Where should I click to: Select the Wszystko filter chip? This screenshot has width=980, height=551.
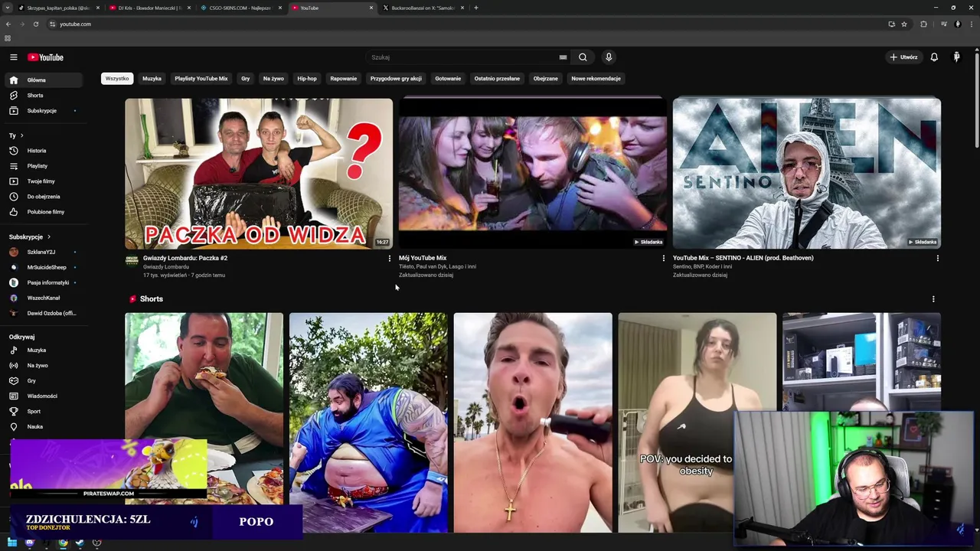(x=117, y=78)
